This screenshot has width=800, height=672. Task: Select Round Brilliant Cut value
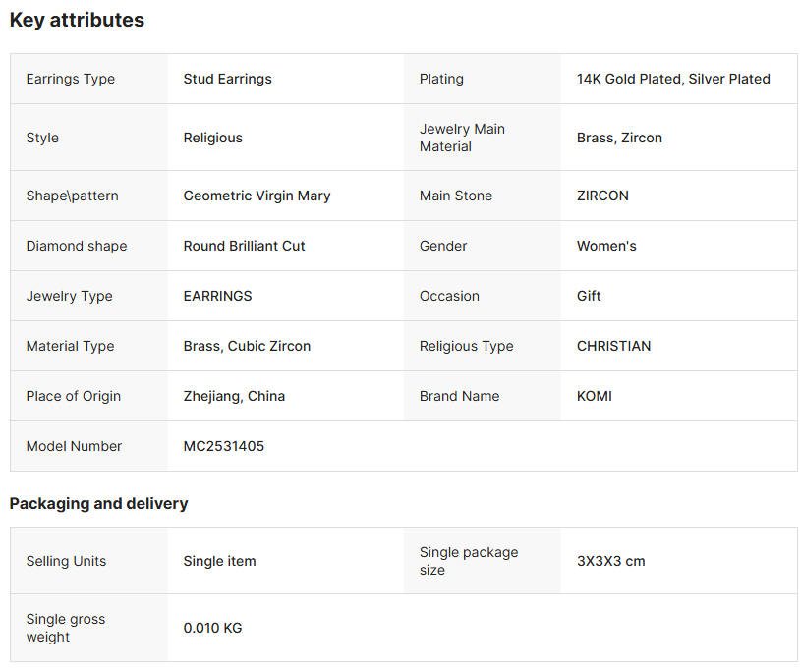click(x=244, y=246)
